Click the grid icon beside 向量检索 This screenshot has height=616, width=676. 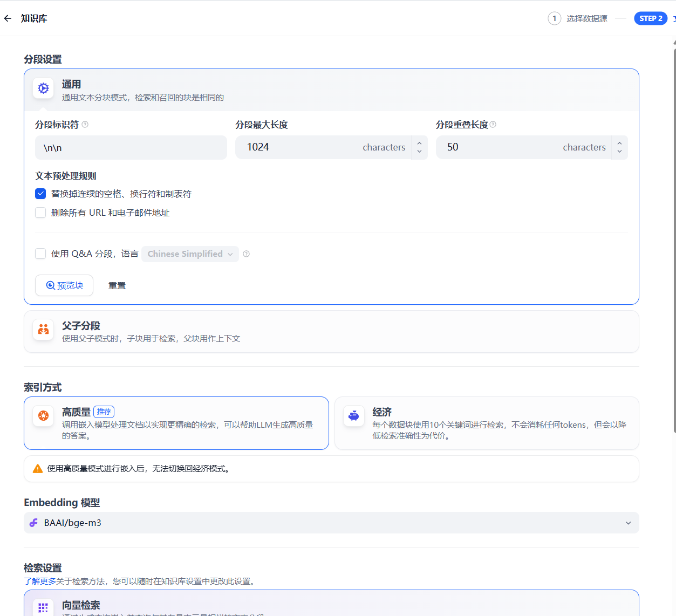(x=43, y=607)
